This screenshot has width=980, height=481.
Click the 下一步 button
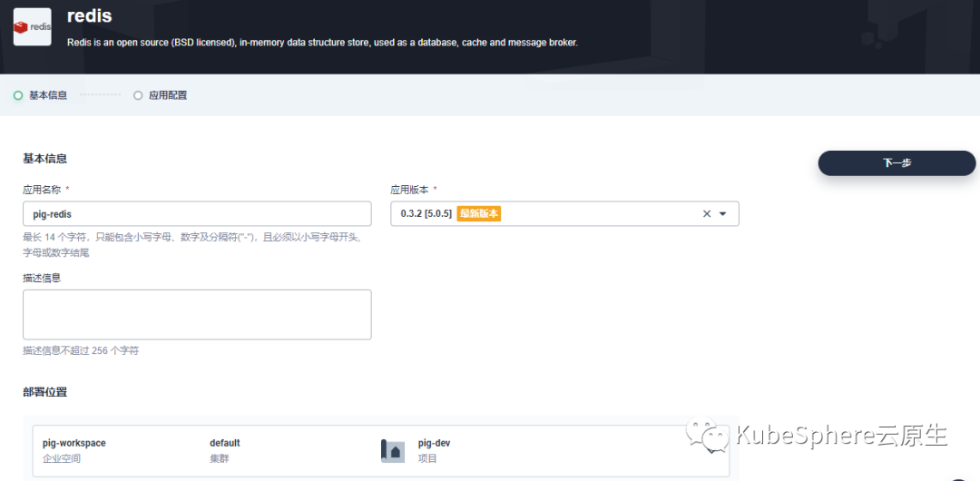tap(897, 162)
